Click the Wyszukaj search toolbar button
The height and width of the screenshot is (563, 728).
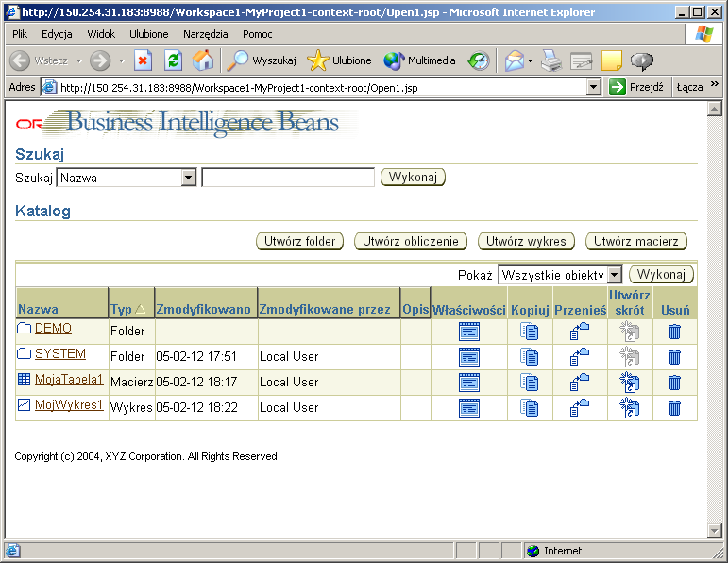pyautogui.click(x=262, y=60)
